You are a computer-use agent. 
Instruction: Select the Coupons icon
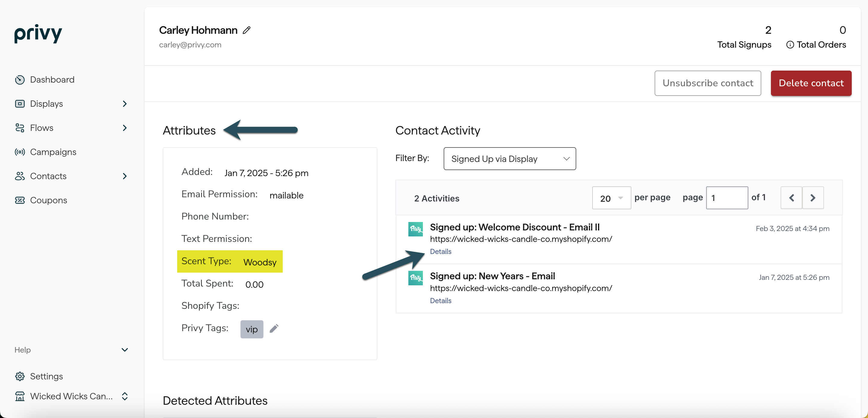(x=20, y=200)
